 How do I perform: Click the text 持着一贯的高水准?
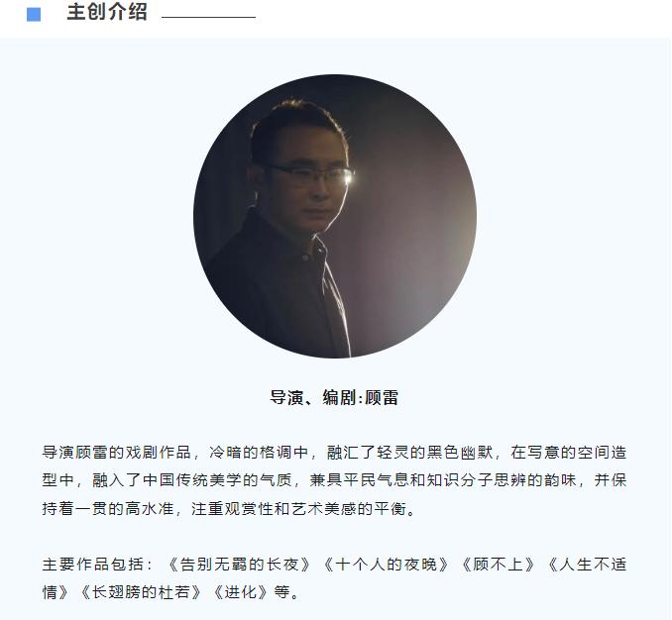click(x=109, y=509)
